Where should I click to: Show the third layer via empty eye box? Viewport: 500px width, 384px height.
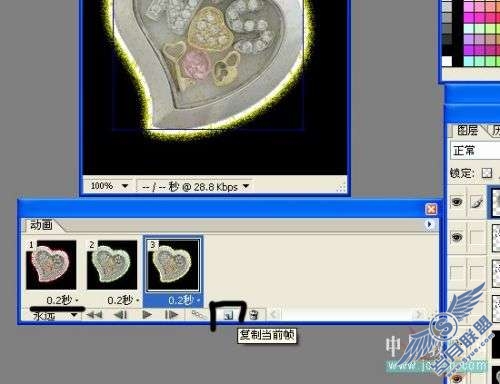coord(457,273)
